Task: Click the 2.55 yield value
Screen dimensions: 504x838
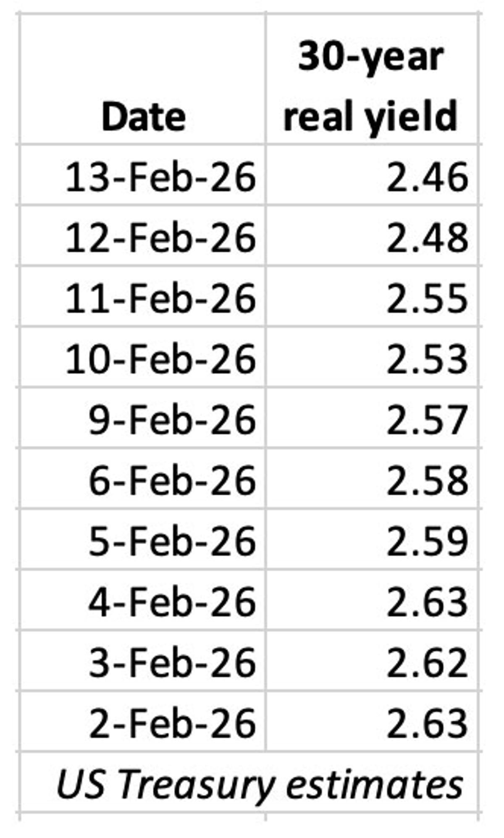Action: (x=426, y=298)
